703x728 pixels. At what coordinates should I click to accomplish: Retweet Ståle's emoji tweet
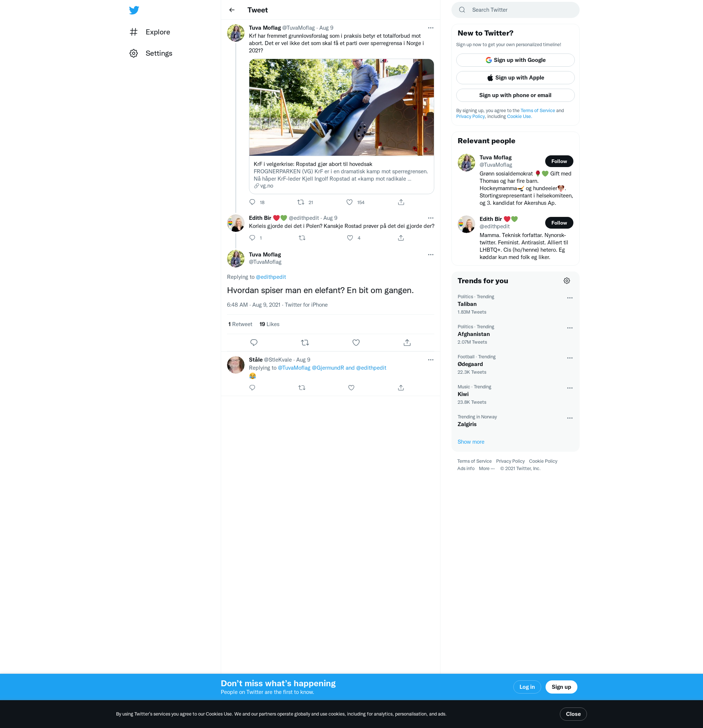[x=302, y=387]
